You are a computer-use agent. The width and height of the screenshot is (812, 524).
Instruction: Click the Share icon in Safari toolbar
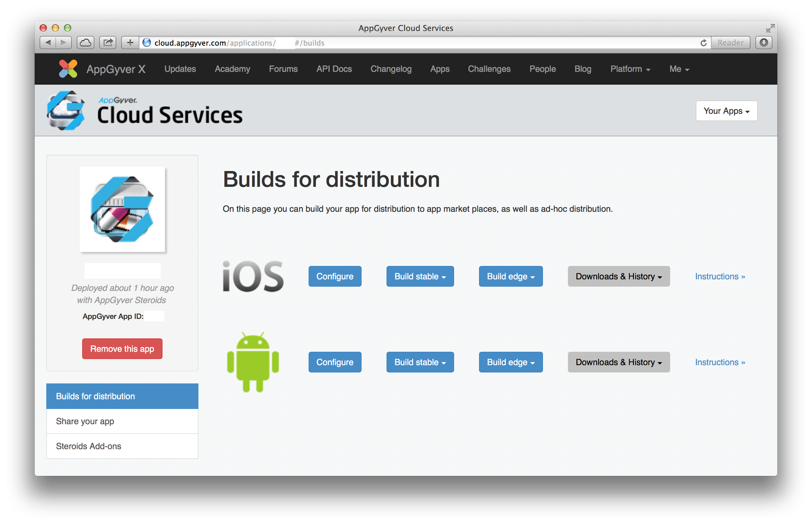pos(108,43)
